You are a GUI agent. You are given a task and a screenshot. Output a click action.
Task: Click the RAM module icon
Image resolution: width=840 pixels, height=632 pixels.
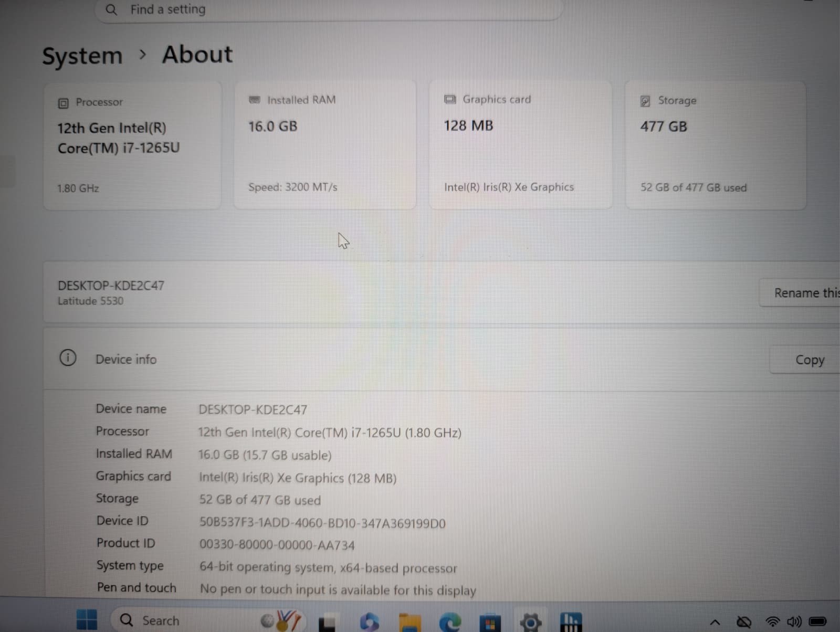255,100
